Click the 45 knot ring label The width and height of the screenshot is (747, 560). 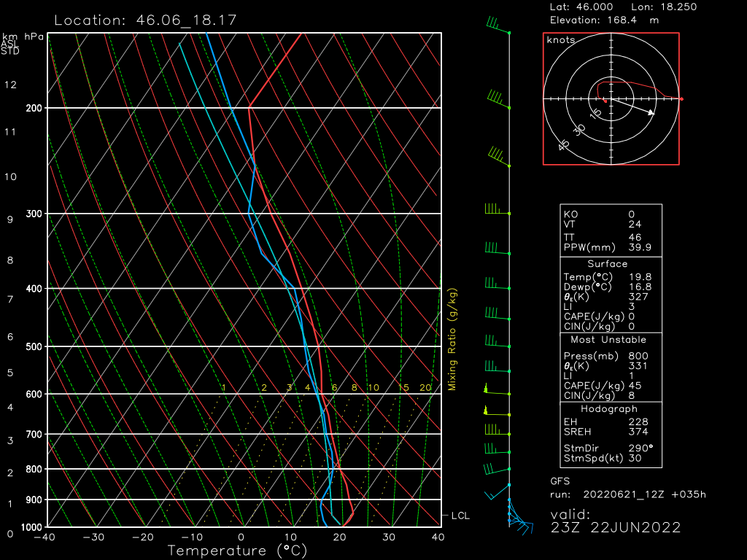coord(563,145)
